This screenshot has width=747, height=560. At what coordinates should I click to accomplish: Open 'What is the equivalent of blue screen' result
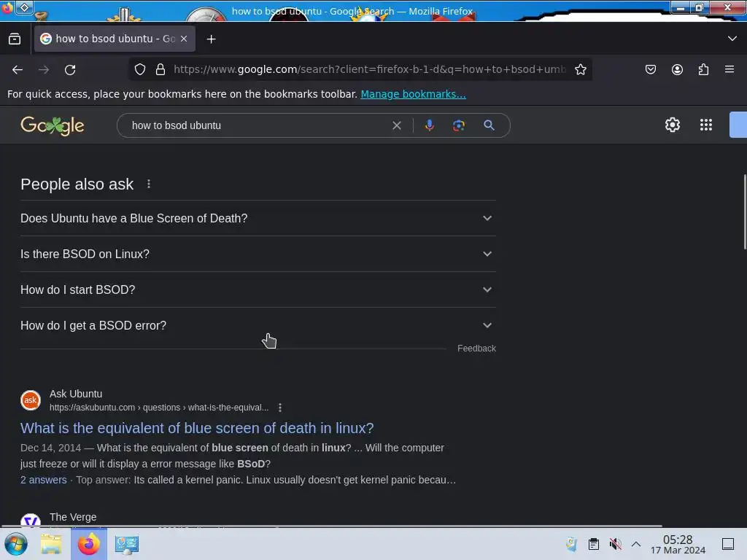tap(197, 428)
